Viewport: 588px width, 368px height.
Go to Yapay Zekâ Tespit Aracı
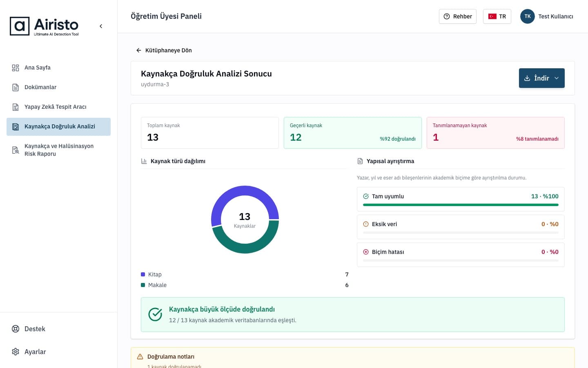point(58,107)
